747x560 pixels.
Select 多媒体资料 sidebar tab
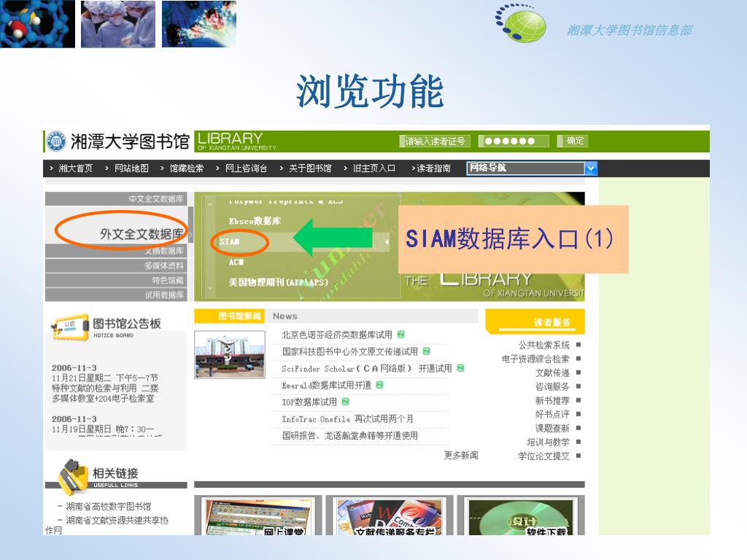116,265
